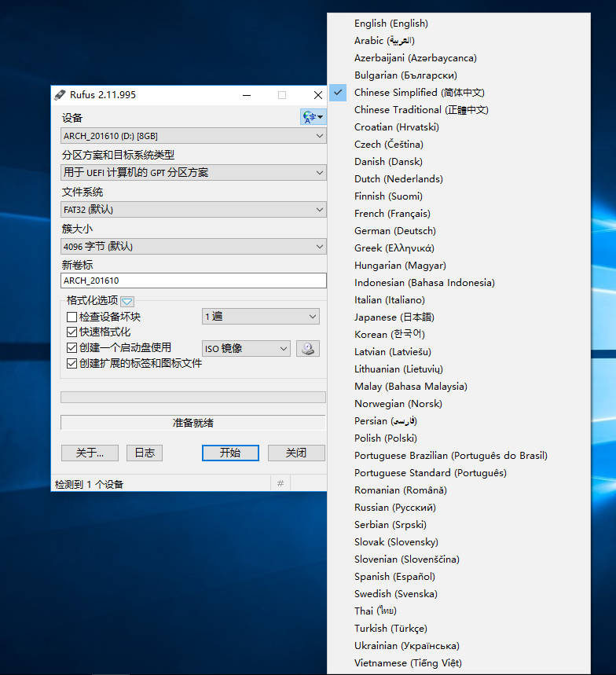Click the 开始 start button
This screenshot has height=675, width=616.
click(230, 453)
